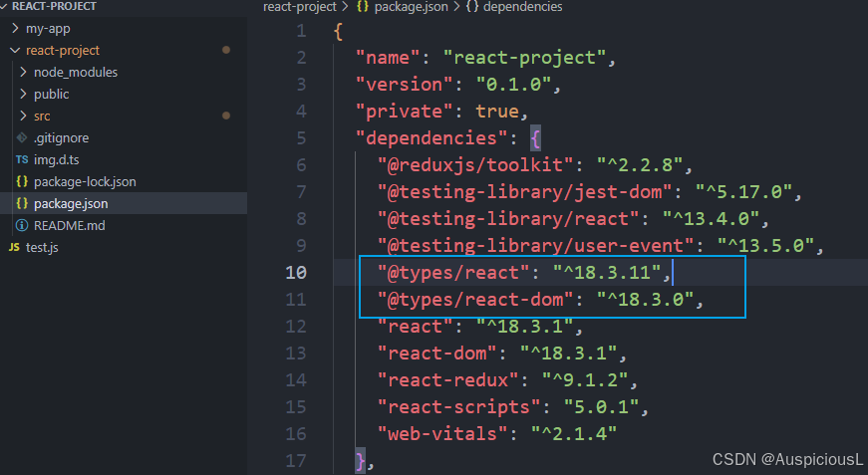This screenshot has height=475, width=868.
Task: Click the "react-project" value on line 2
Action: point(524,57)
